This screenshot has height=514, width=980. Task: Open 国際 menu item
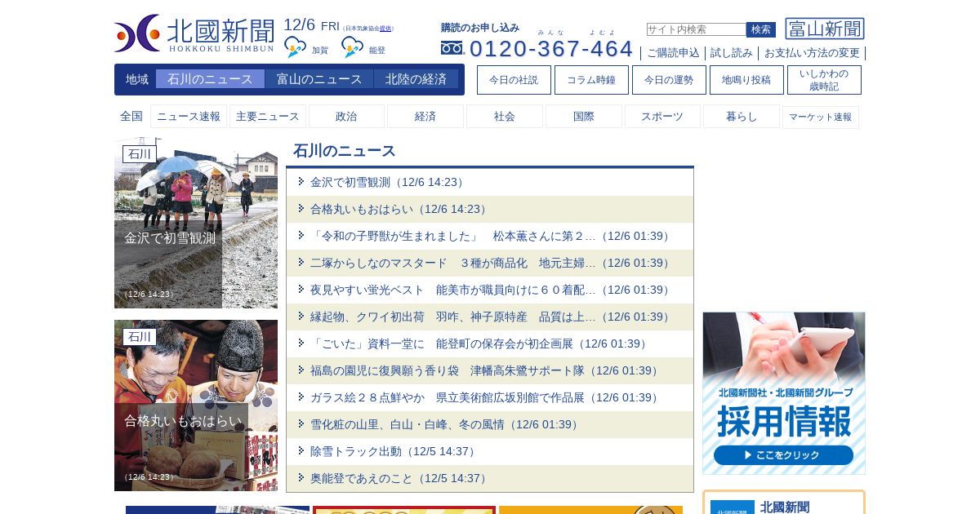[584, 117]
